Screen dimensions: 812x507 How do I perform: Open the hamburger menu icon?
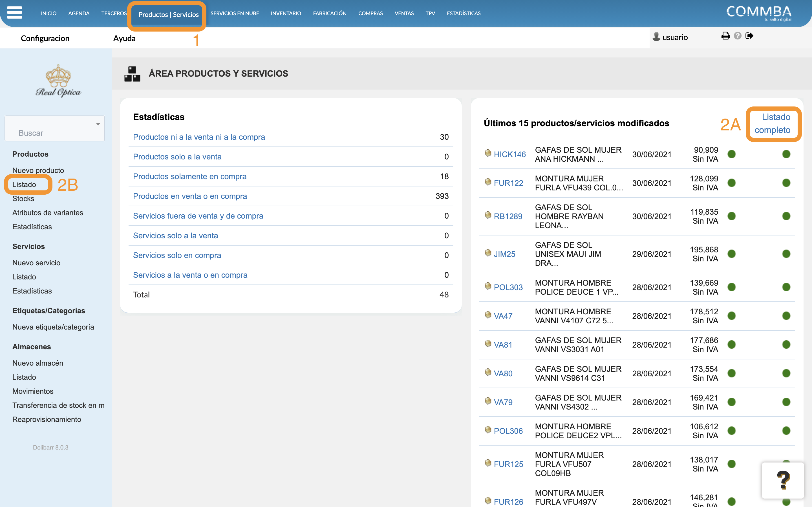14,13
